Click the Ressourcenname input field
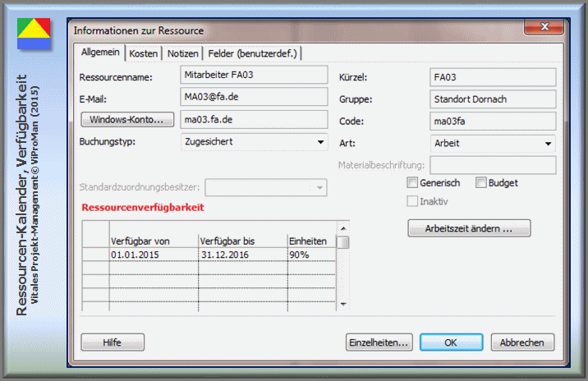This screenshot has width=588, height=381. [253, 77]
